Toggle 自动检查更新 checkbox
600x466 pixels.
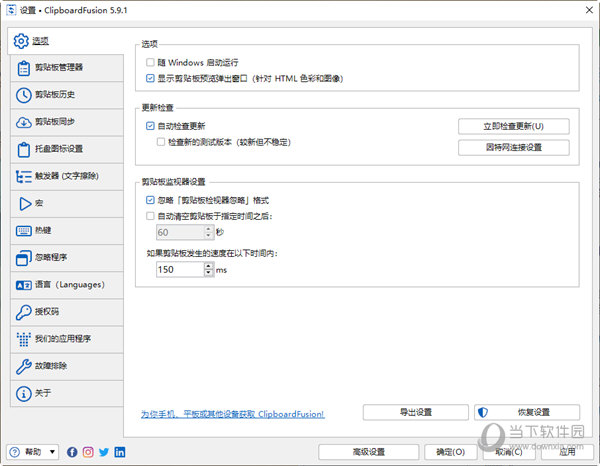[150, 125]
